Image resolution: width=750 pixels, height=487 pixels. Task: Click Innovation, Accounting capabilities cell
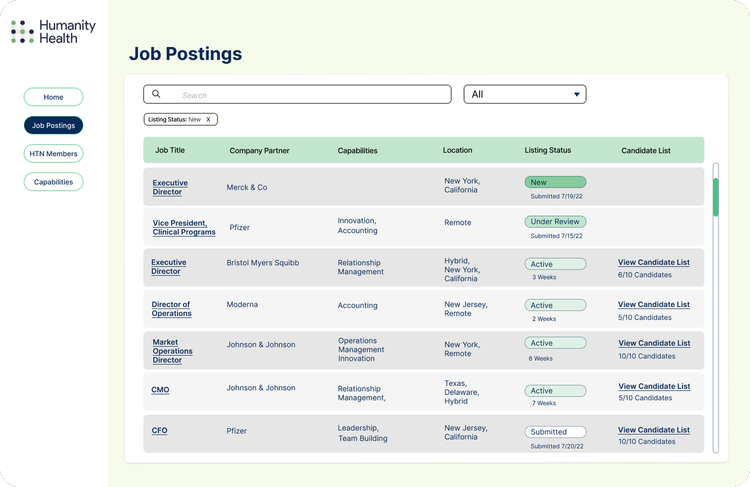click(357, 225)
